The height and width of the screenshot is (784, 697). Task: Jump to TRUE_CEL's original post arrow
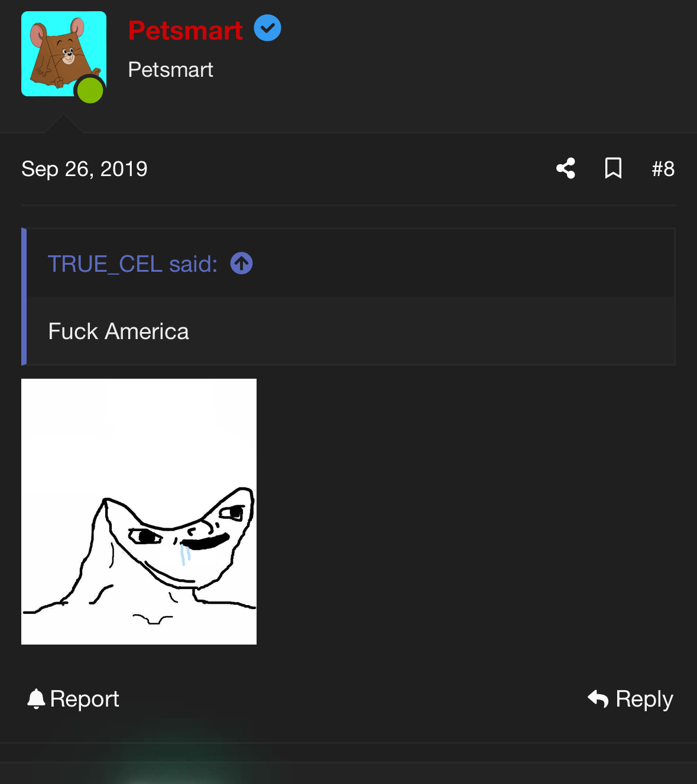(241, 263)
